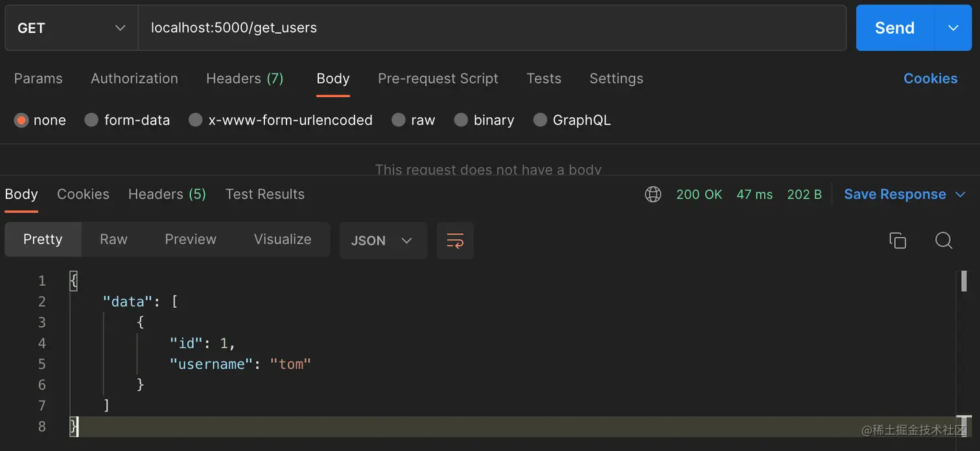Click the request URL input field
Screen dimensions: 980x451
coord(493,28)
